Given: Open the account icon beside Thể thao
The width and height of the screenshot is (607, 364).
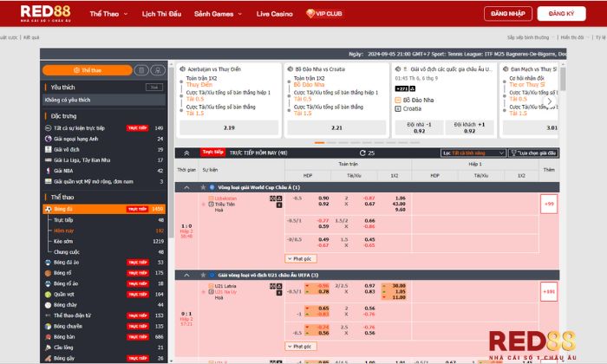Looking at the screenshot, I should 158,70.
